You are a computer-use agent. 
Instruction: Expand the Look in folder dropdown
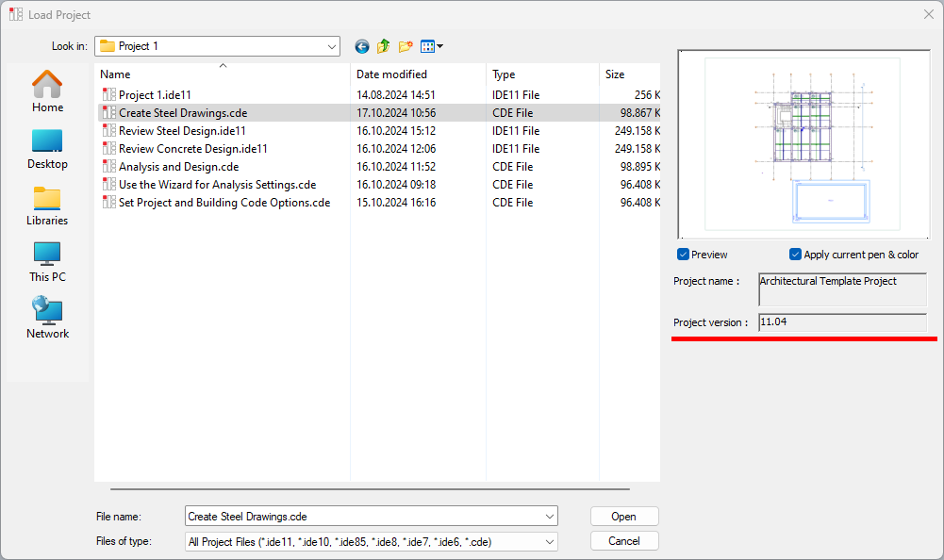(x=332, y=46)
